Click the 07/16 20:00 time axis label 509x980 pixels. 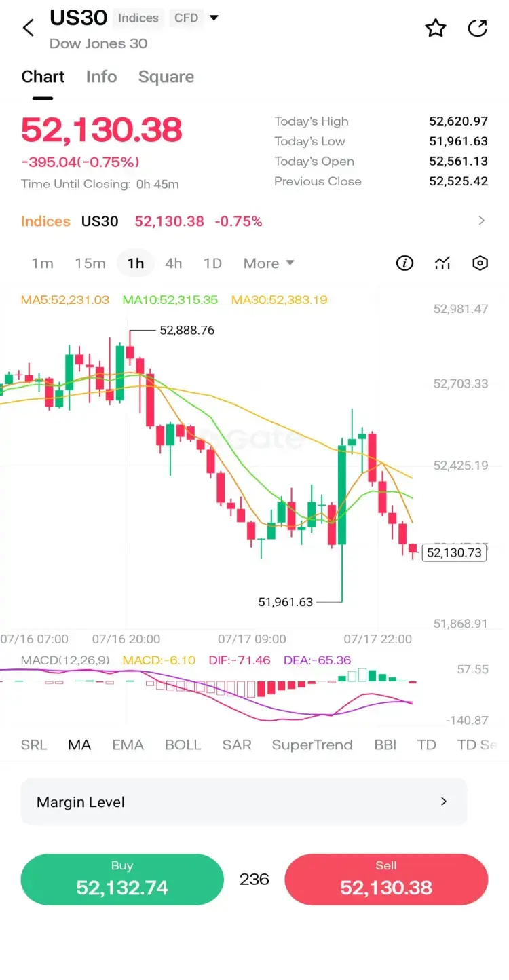126,639
